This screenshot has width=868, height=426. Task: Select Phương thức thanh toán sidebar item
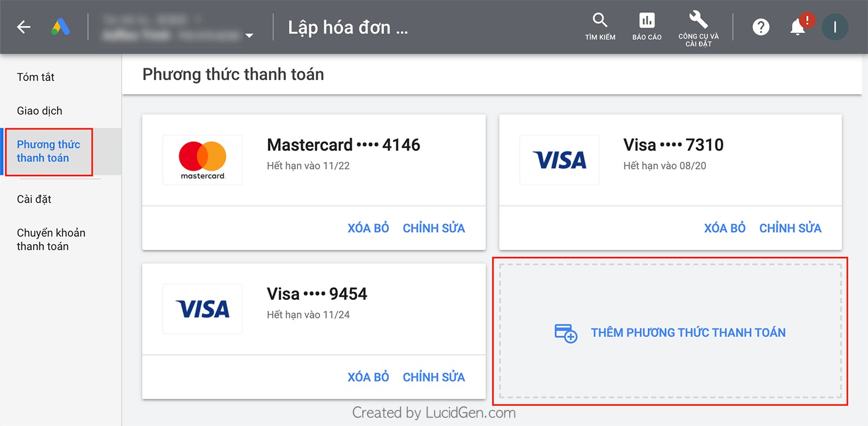click(x=49, y=151)
